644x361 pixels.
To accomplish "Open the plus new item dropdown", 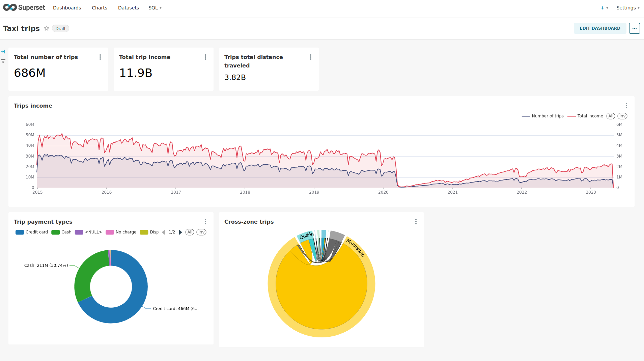I will coord(604,8).
